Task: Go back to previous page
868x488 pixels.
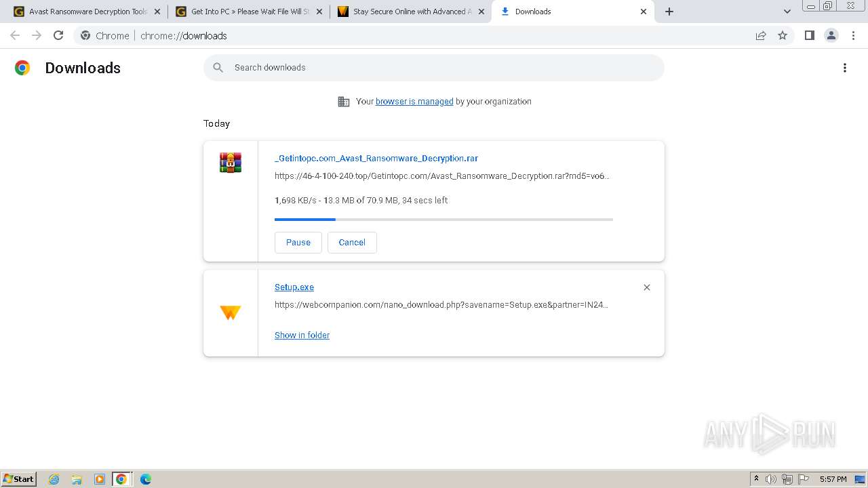Action: (15, 35)
